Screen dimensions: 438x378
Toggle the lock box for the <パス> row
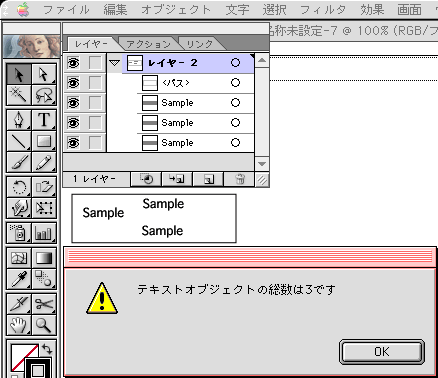pyautogui.click(x=95, y=83)
